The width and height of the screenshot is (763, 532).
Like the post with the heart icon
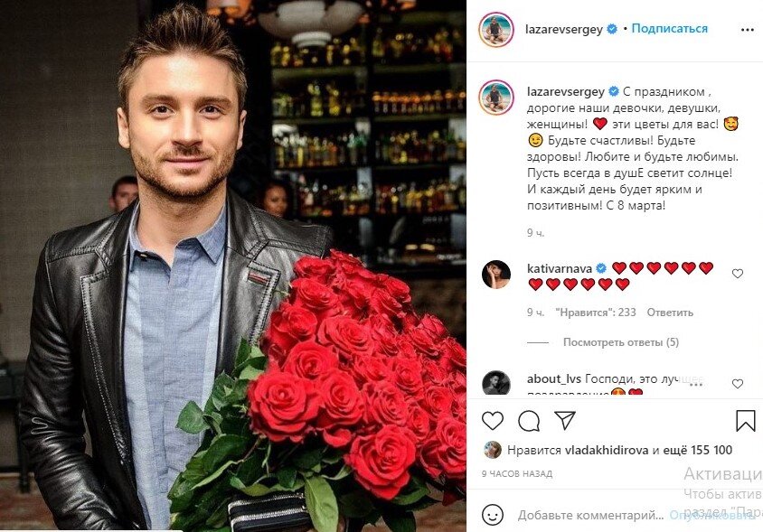pos(493,421)
